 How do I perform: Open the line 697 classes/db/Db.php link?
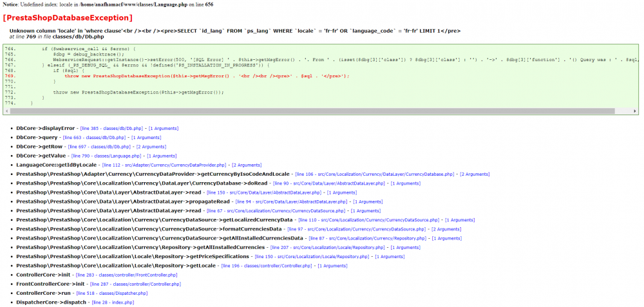(99, 147)
